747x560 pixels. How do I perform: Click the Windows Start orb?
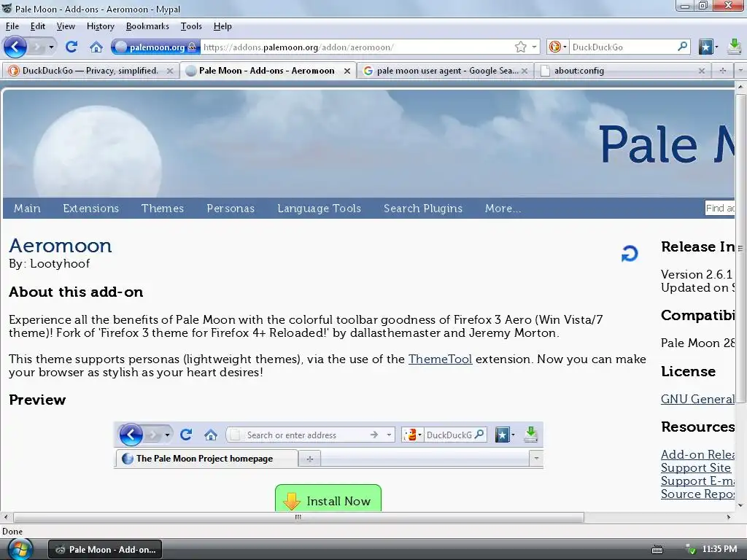coord(19,549)
